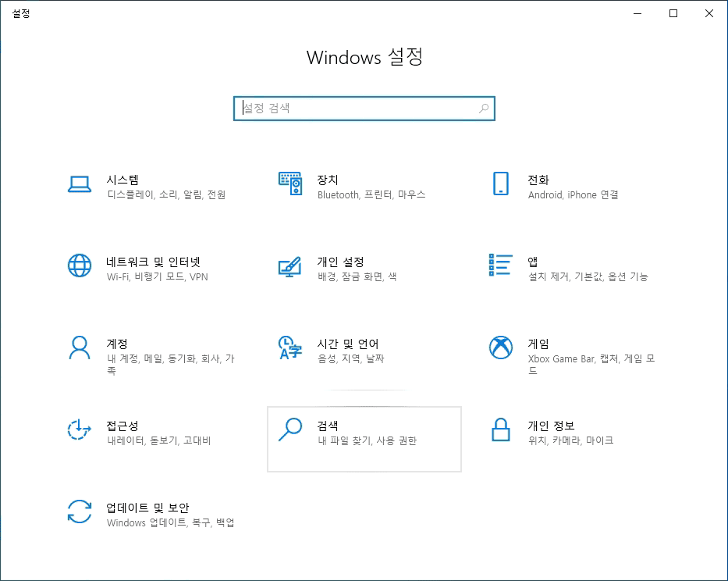Screen dimensions: 728x581
Task: Click the 앱 list icon
Action: [500, 265]
